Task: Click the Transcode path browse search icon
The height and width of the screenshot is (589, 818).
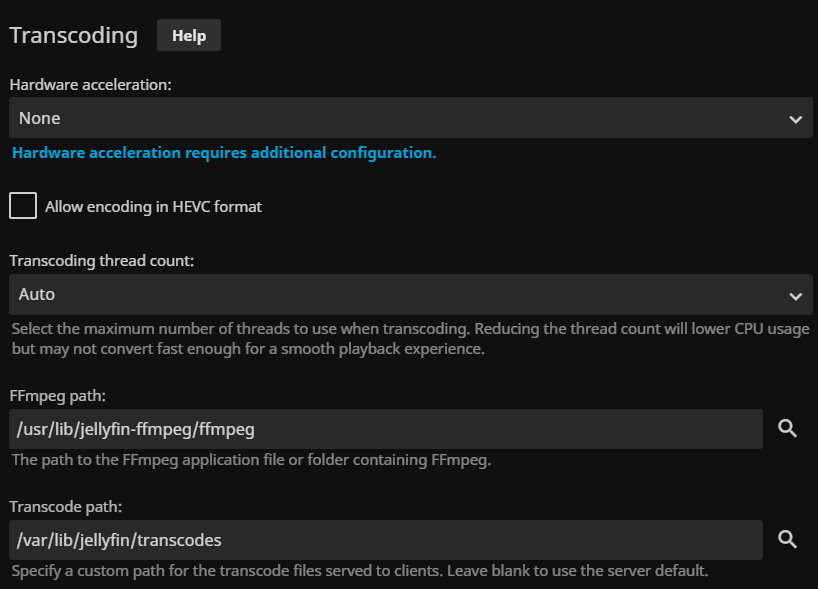Action: pos(788,540)
